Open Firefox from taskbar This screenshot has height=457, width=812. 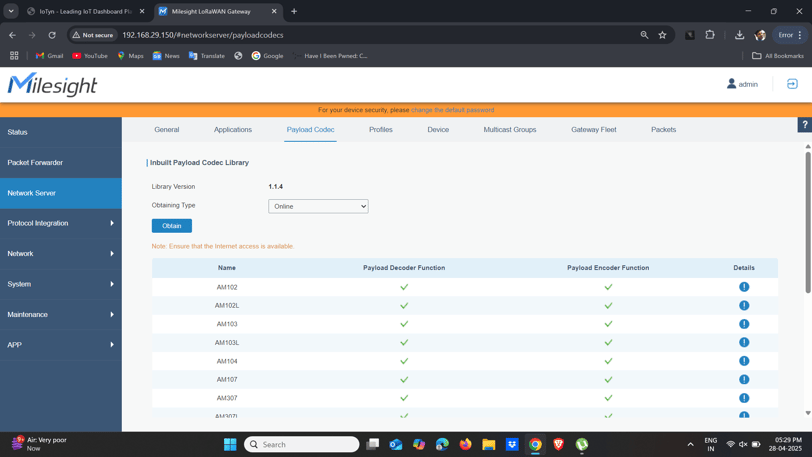pos(466,445)
